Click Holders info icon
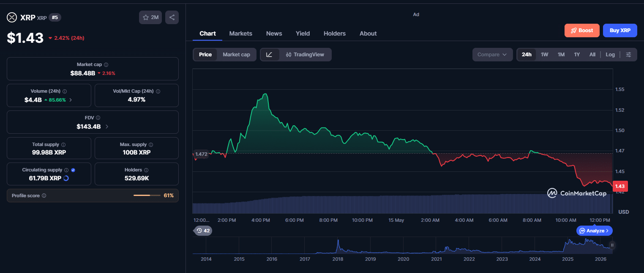 point(146,170)
